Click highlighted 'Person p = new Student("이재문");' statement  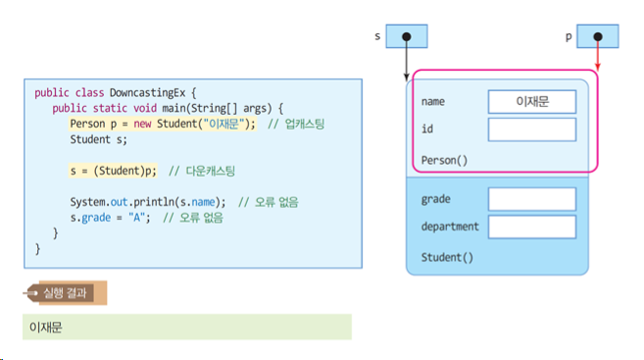click(x=163, y=125)
